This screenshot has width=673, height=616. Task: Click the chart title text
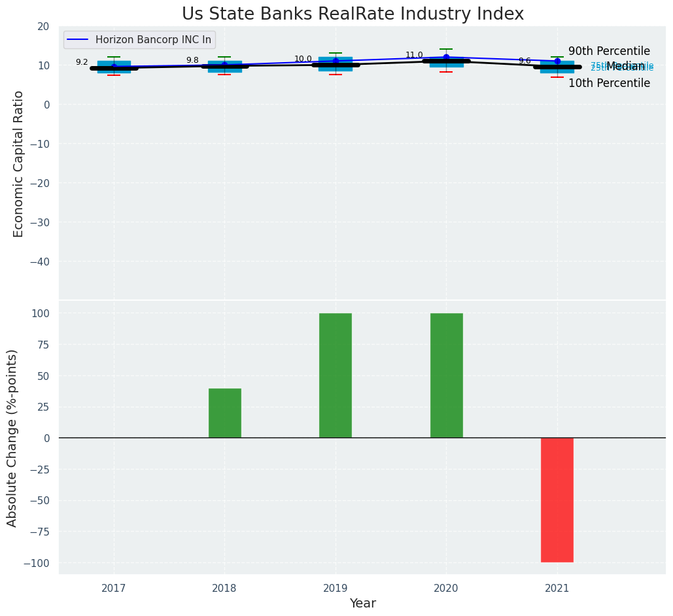pyautogui.click(x=353, y=14)
